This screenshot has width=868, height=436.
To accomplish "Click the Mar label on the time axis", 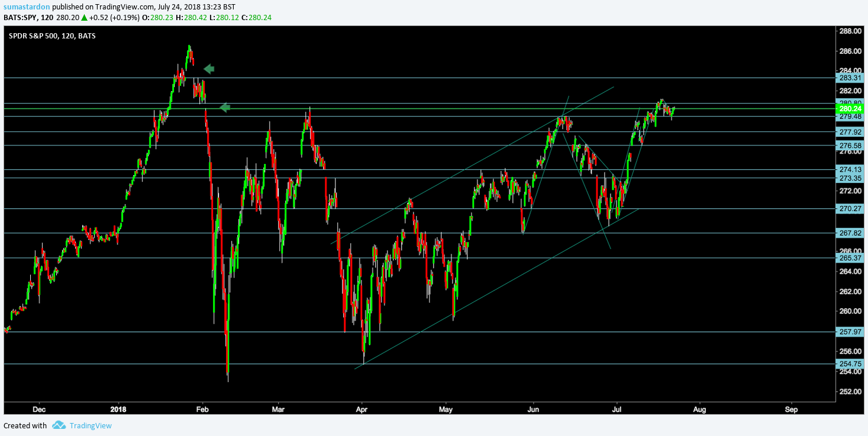I will click(278, 409).
